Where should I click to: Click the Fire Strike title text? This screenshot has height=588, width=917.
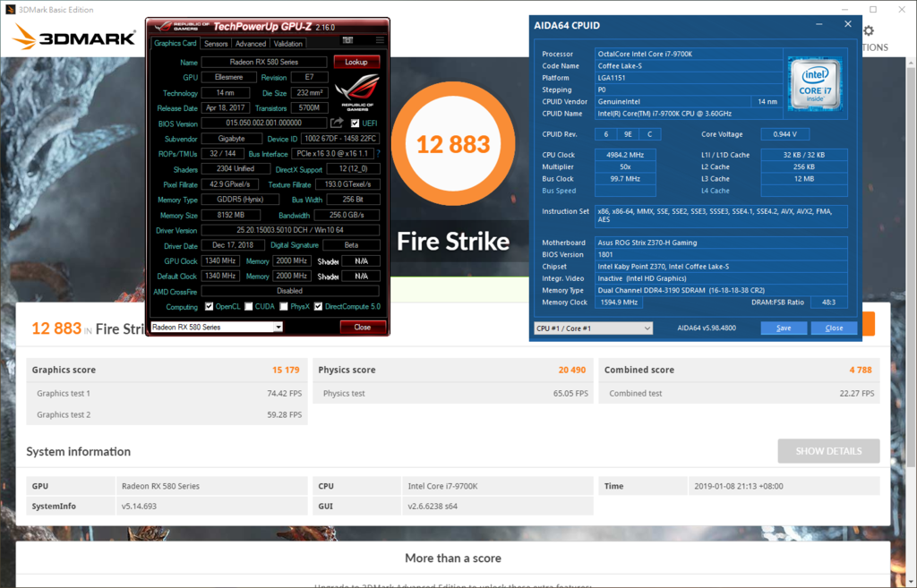[453, 242]
